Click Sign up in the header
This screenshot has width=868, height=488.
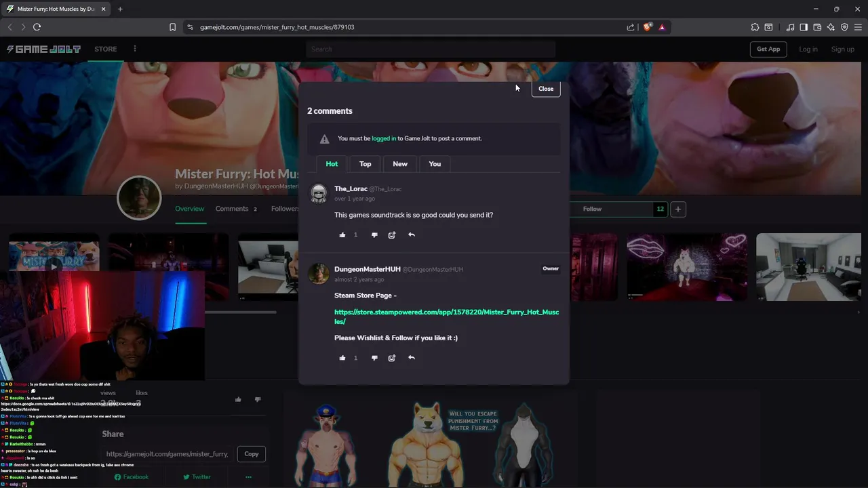pyautogui.click(x=843, y=49)
